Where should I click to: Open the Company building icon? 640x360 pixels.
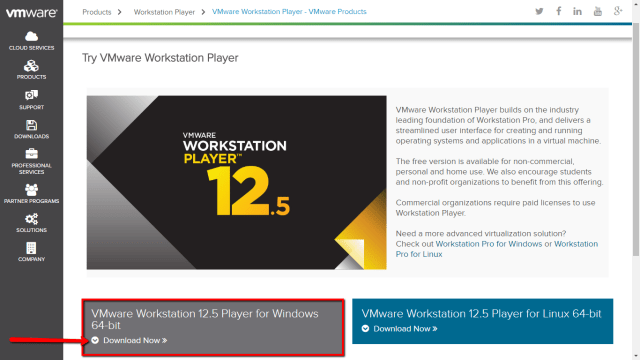click(31, 248)
